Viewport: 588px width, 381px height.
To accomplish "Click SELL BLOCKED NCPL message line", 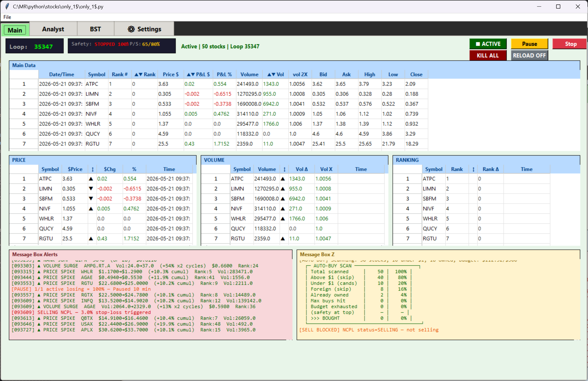I will [x=369, y=330].
